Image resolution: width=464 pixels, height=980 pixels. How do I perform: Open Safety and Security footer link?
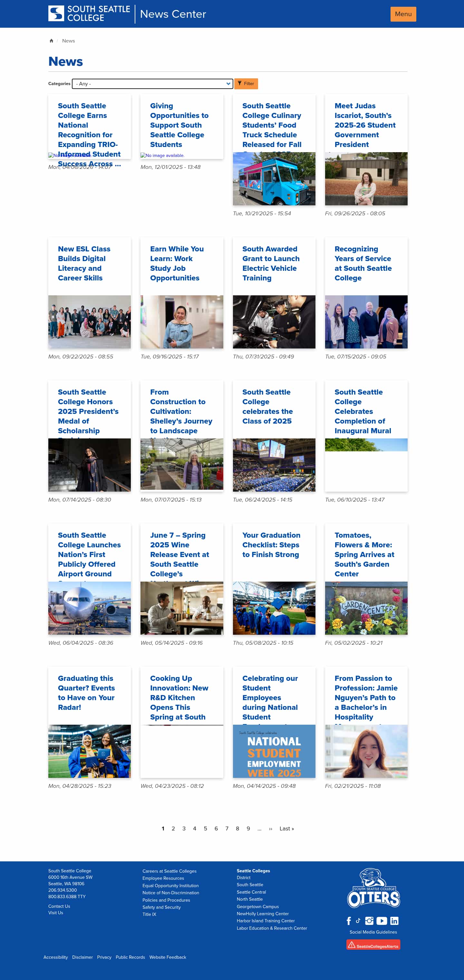[161, 907]
